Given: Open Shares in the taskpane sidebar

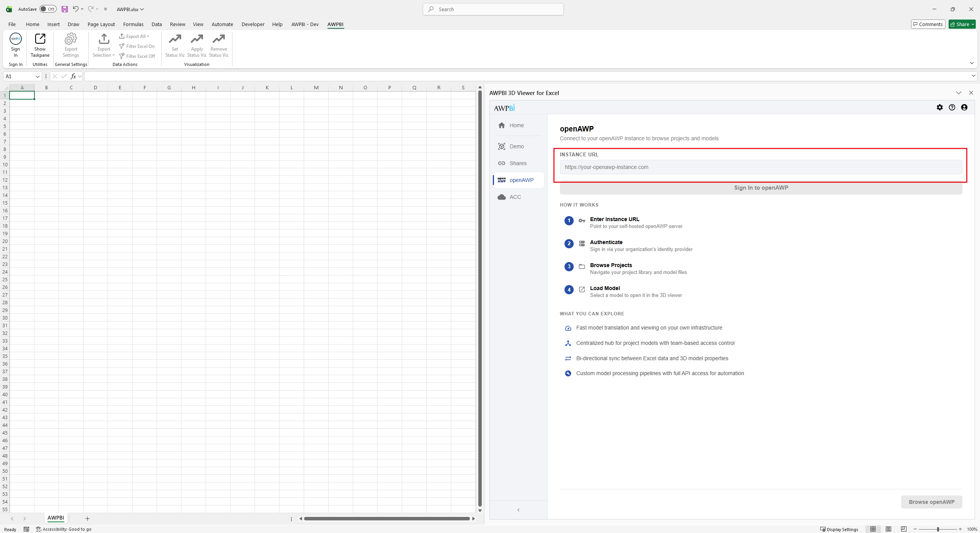Looking at the screenshot, I should pos(519,163).
